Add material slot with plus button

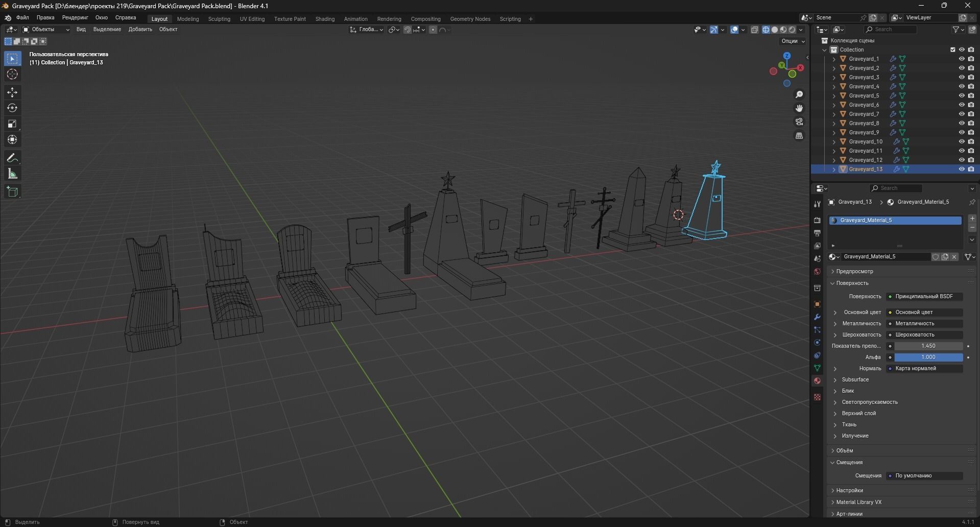(972, 219)
